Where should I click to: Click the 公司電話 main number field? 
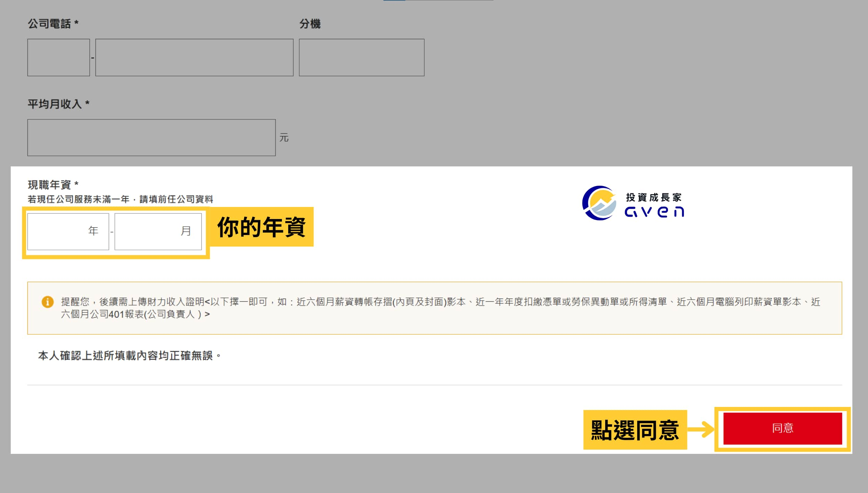coord(194,57)
